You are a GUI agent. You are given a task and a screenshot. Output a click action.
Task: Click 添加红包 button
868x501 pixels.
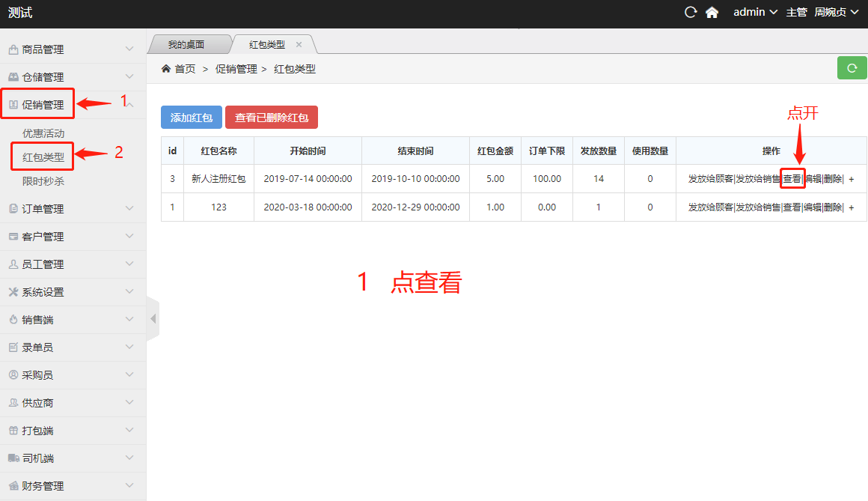click(x=192, y=118)
